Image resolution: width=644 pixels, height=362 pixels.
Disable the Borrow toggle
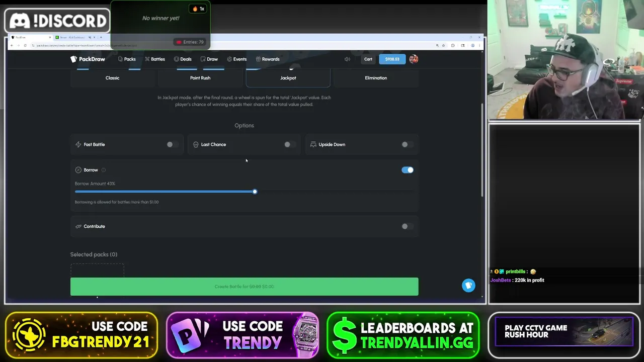408,170
